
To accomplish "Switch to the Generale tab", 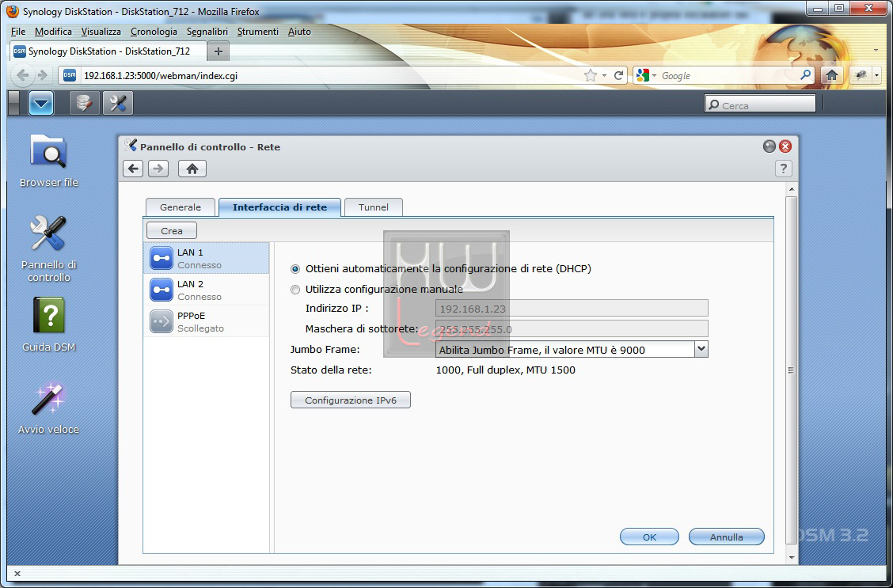I will click(x=180, y=207).
